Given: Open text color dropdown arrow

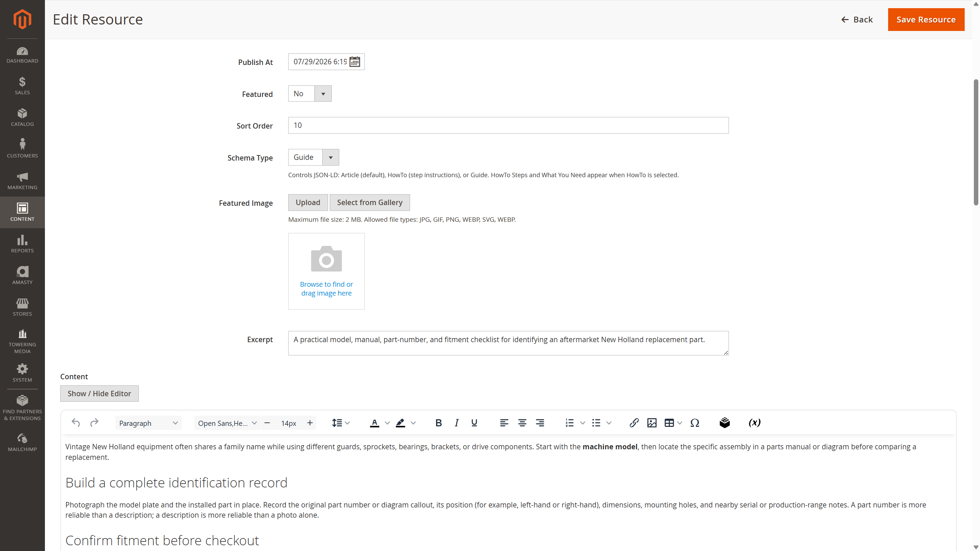Looking at the screenshot, I should pyautogui.click(x=387, y=423).
